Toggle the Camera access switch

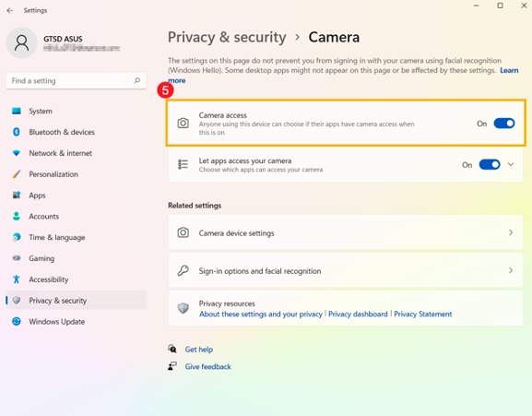point(504,124)
